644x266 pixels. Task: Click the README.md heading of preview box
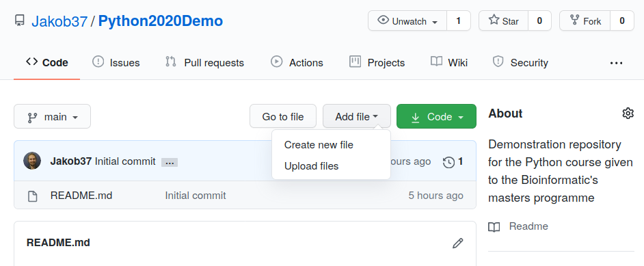[x=58, y=243]
